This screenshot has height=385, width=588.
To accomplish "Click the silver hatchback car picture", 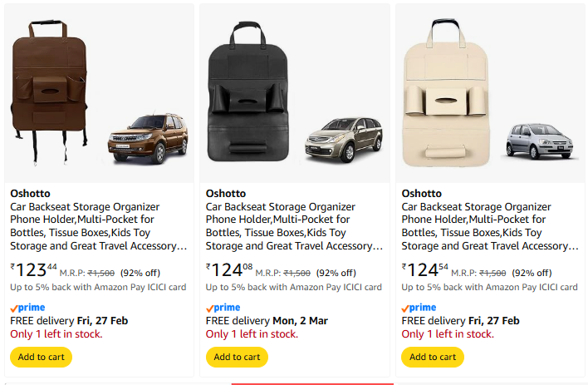I will tap(540, 141).
